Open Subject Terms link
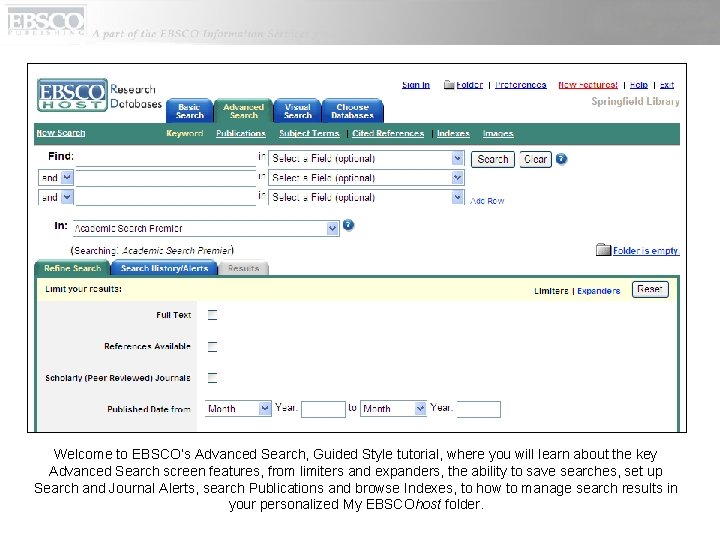Image resolution: width=720 pixels, height=540 pixels. point(309,133)
